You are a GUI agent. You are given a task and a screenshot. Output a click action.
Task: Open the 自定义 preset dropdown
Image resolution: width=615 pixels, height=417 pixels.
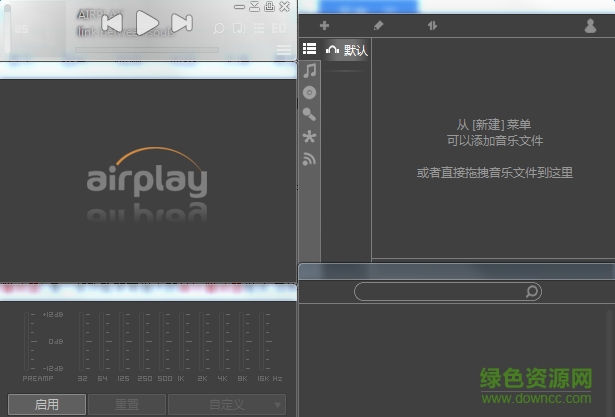pos(227,404)
